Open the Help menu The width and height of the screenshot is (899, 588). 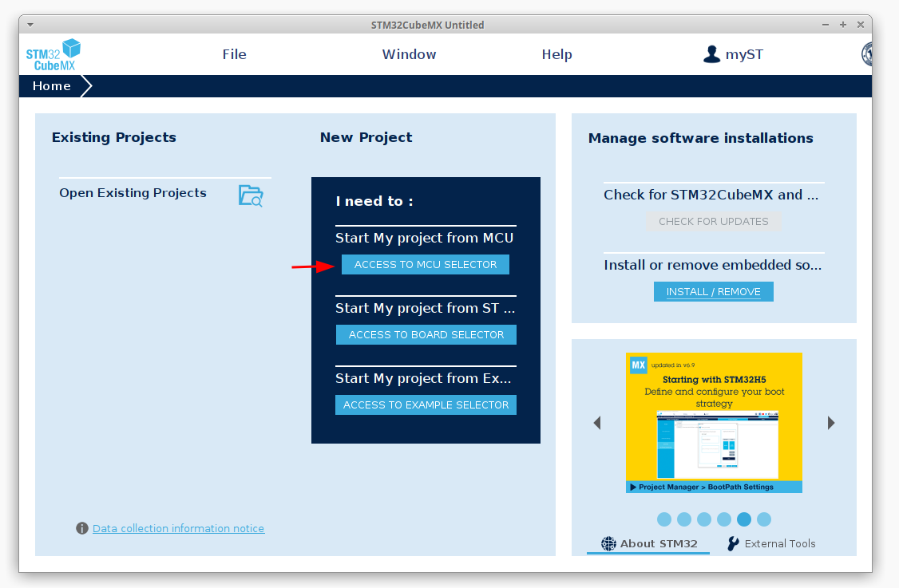click(x=556, y=54)
